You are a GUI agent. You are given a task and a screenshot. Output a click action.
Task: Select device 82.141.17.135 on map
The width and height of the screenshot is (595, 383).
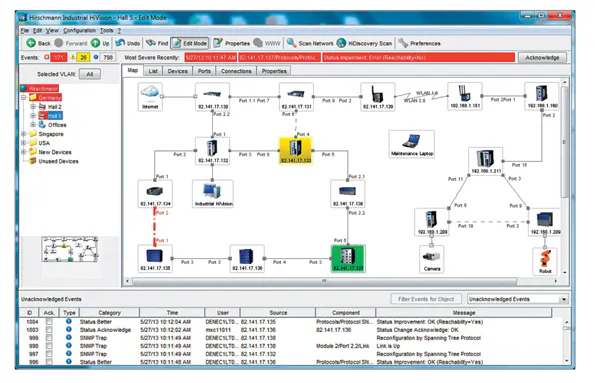point(155,258)
